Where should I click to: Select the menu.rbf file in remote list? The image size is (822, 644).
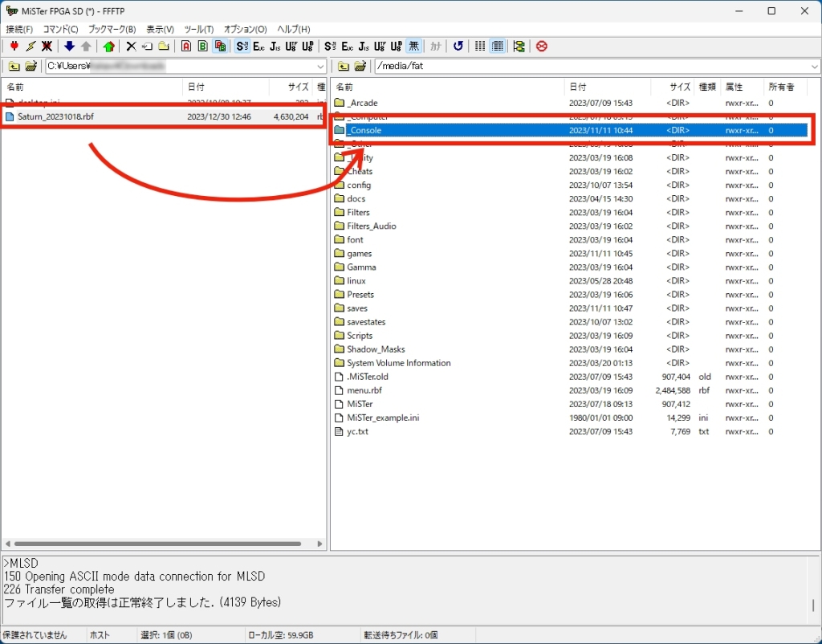pos(364,390)
